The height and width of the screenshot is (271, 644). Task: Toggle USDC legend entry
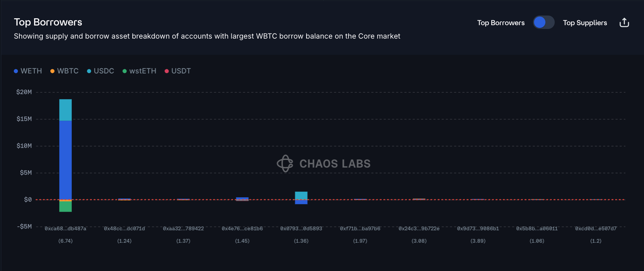100,71
